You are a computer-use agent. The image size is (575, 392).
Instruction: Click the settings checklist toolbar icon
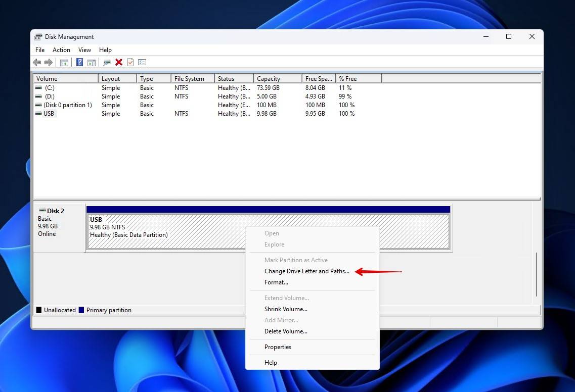click(142, 62)
